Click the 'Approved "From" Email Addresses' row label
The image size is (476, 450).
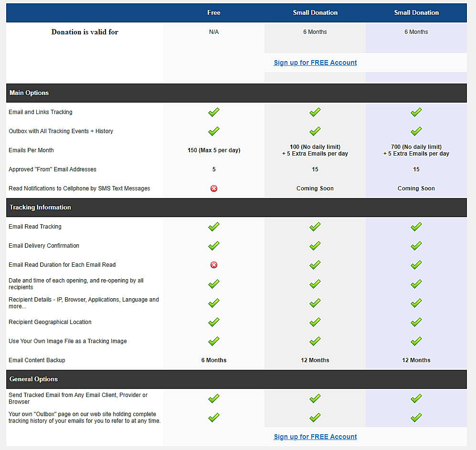point(53,169)
